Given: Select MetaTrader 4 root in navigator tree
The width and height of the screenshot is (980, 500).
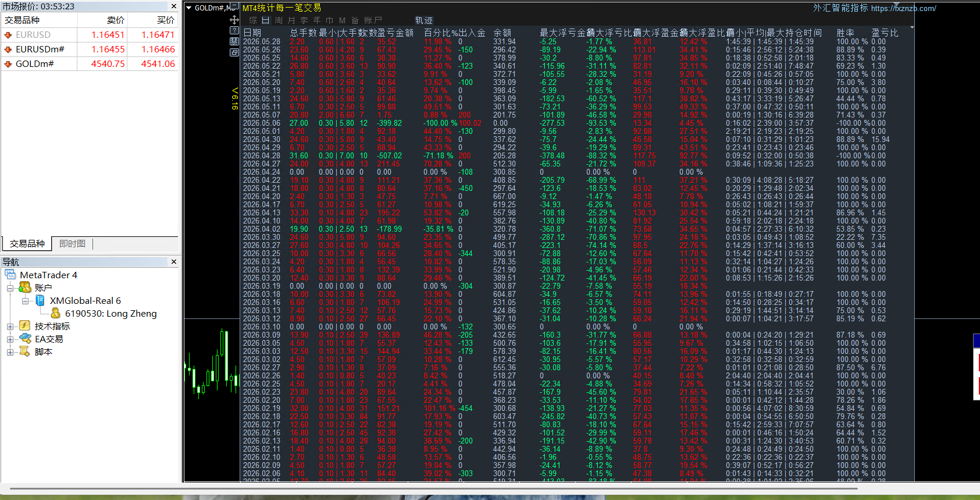Looking at the screenshot, I should 48,275.
